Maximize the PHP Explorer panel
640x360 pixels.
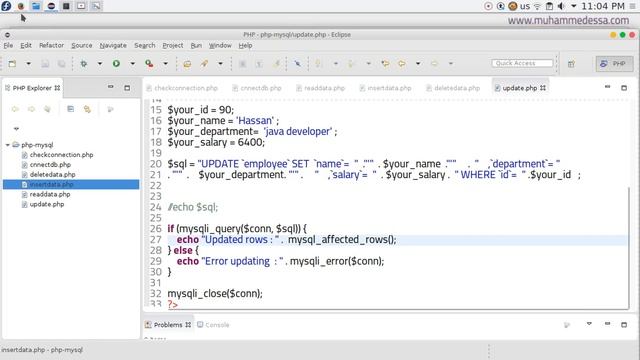point(127,88)
